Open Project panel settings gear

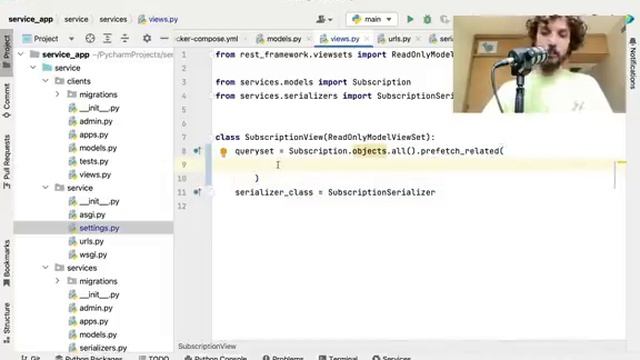pos(147,38)
